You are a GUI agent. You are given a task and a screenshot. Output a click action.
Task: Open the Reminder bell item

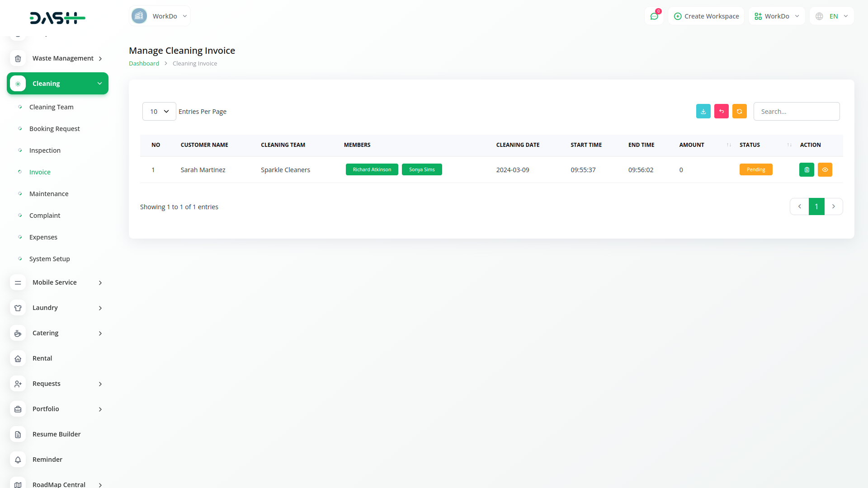47,460
